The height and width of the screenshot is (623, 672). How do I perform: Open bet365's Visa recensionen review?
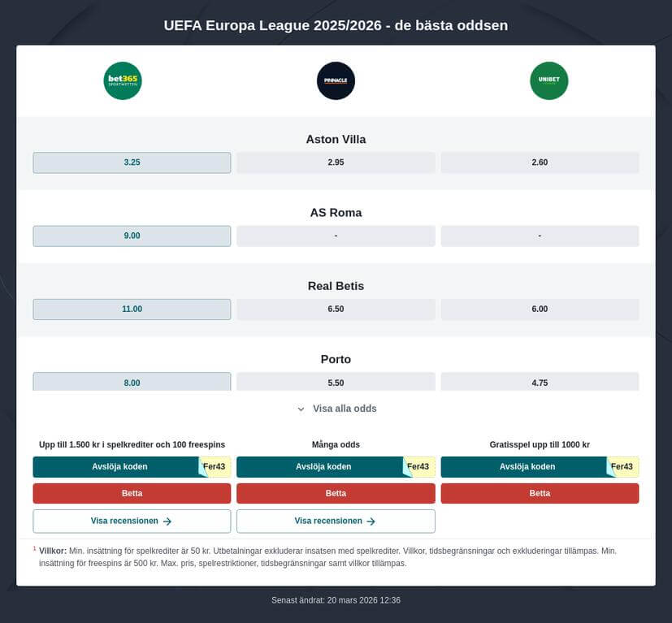point(131,521)
